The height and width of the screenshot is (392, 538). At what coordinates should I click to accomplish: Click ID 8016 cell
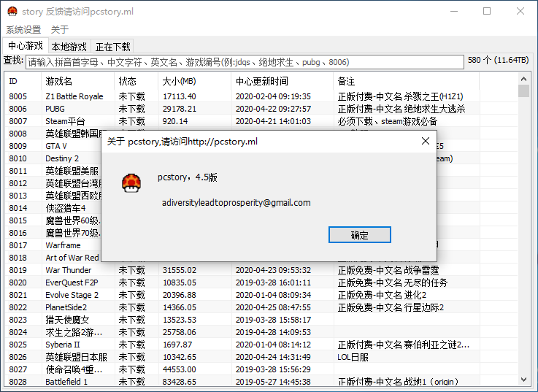coord(18,233)
